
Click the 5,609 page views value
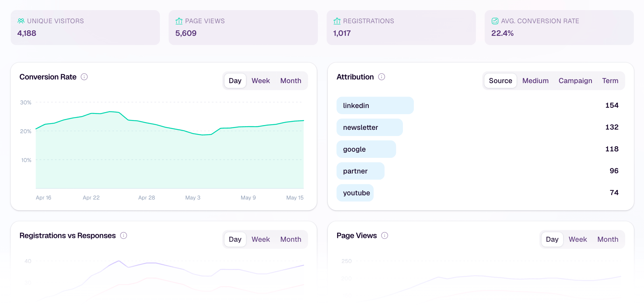pos(186,33)
